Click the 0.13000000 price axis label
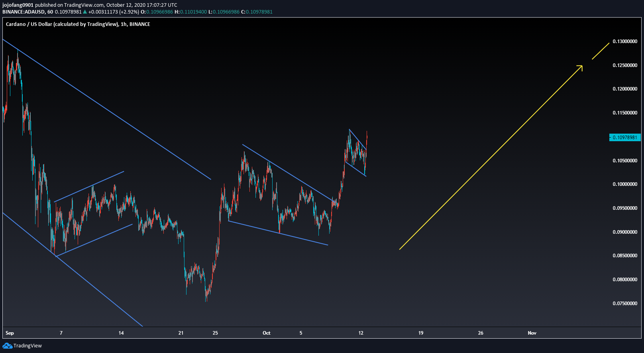Image resolution: width=644 pixels, height=353 pixels. (x=625, y=41)
